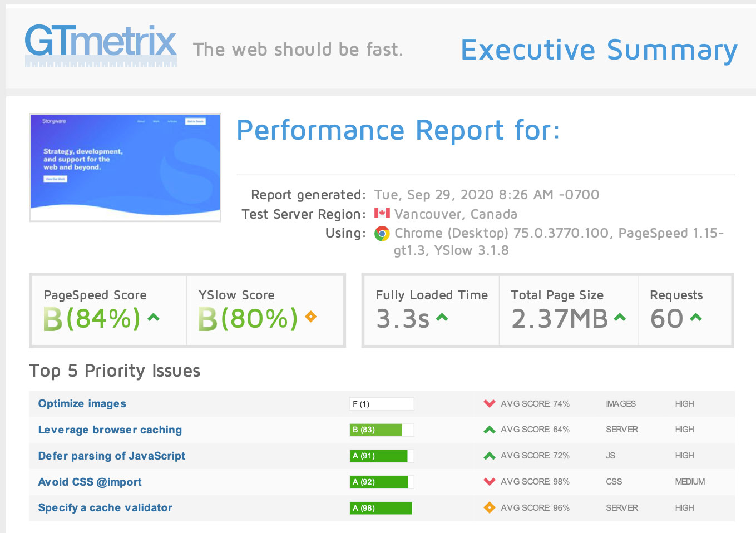Click the A (98) score bar

pos(382,508)
